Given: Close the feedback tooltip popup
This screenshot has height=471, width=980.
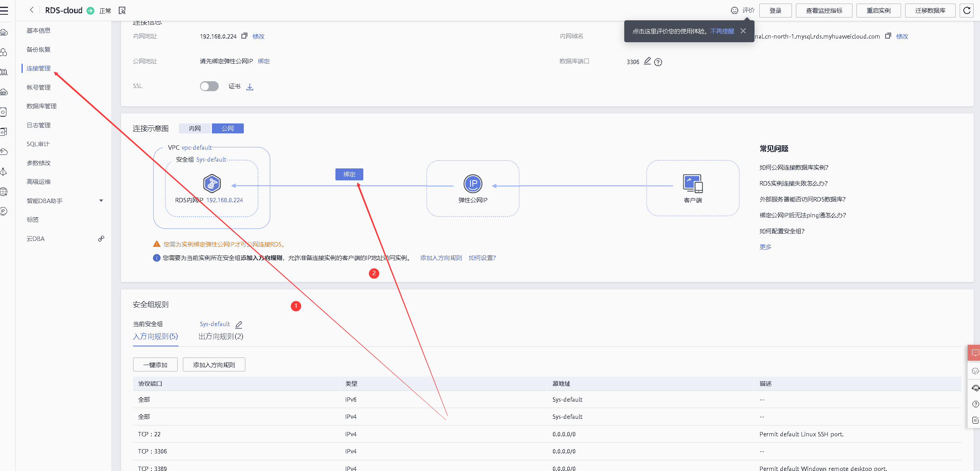Looking at the screenshot, I should (743, 31).
